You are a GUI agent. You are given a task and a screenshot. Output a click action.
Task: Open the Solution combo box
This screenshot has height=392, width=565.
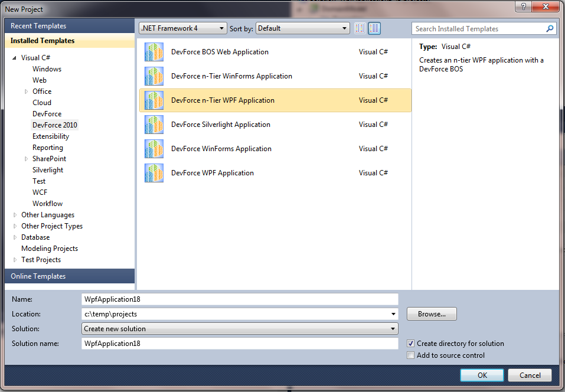[x=240, y=329]
